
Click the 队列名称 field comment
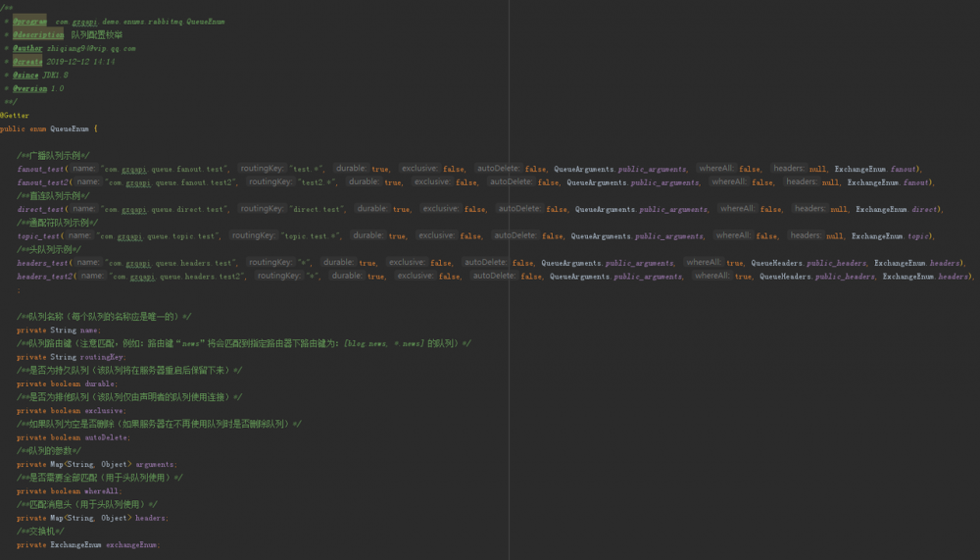(104, 317)
